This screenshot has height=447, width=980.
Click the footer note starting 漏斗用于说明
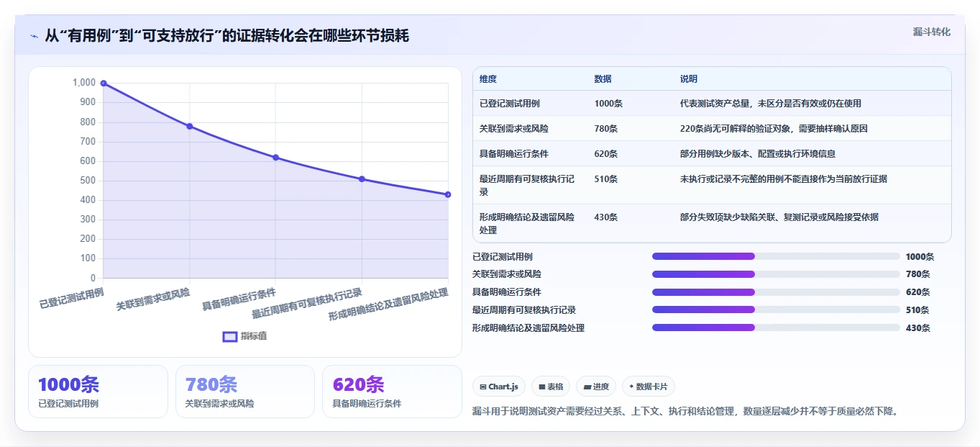[x=685, y=412]
